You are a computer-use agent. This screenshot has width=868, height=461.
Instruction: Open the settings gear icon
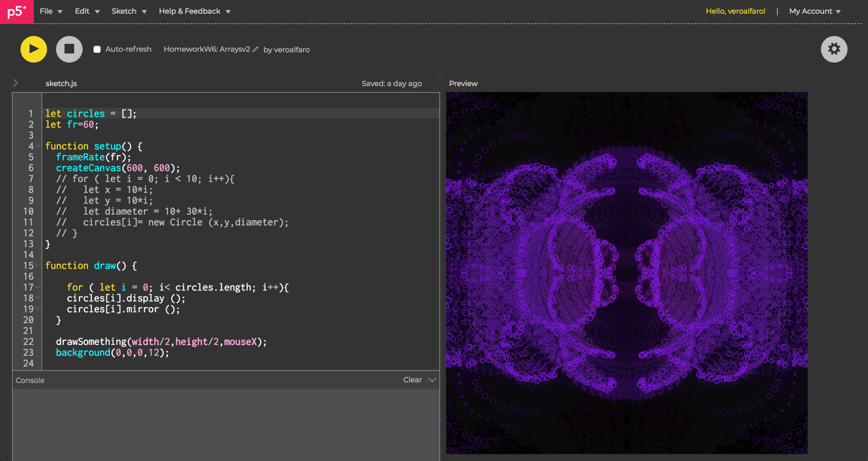point(834,49)
